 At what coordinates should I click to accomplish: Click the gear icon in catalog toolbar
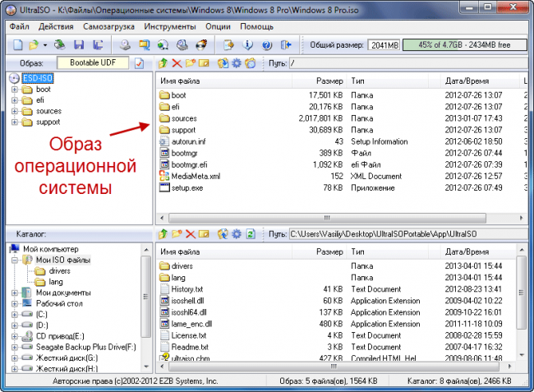coord(237,234)
